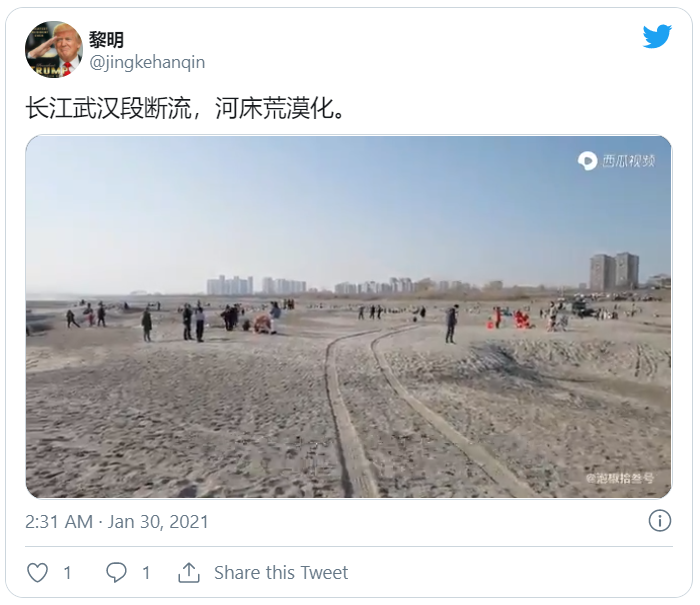Image resolution: width=700 pixels, height=605 pixels.
Task: Open the 黎明 display name
Action: (x=106, y=40)
